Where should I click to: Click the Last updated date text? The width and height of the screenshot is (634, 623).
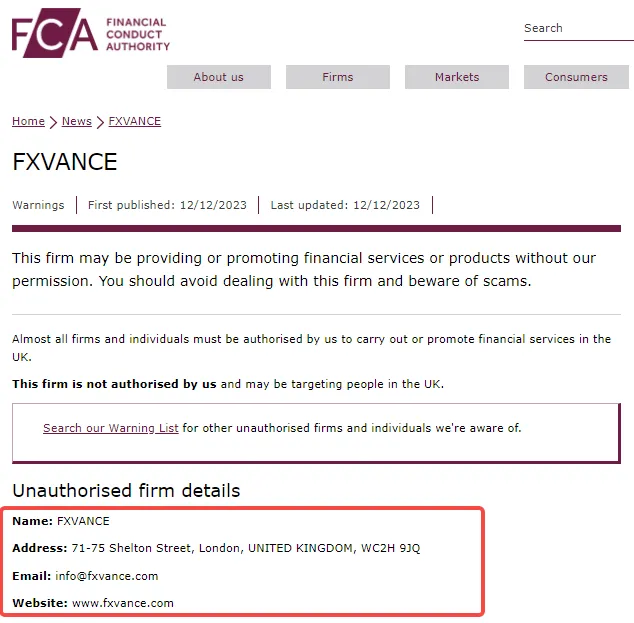(x=345, y=205)
